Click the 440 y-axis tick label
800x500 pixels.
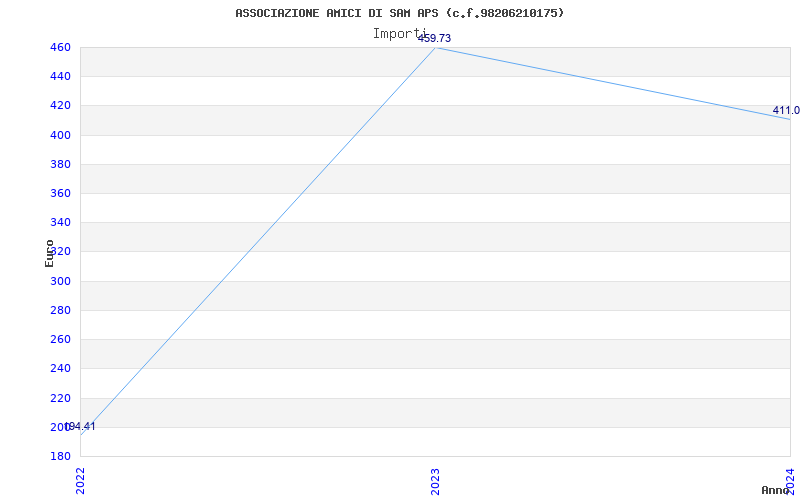coord(60,77)
